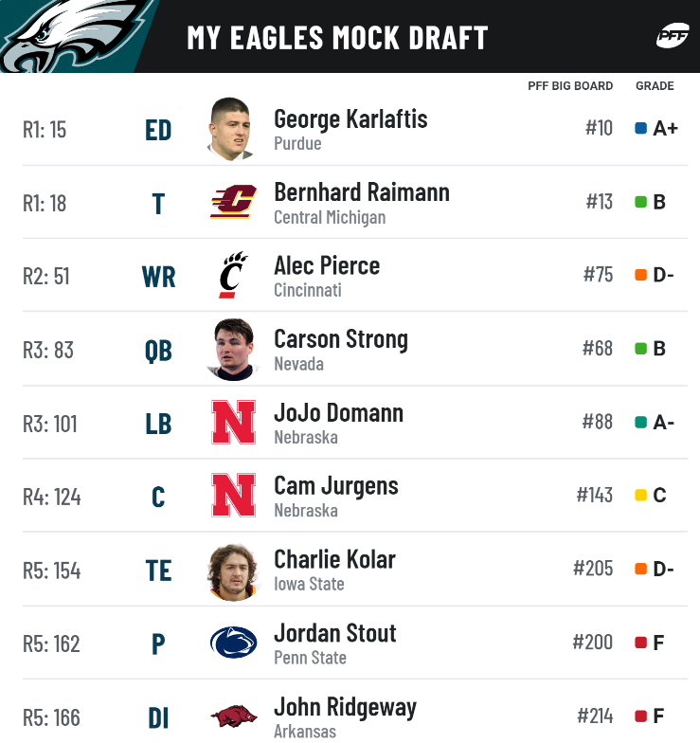Click orange D- swatch for Alec Pierce
Screen dimensions: 700x743
(x=641, y=275)
